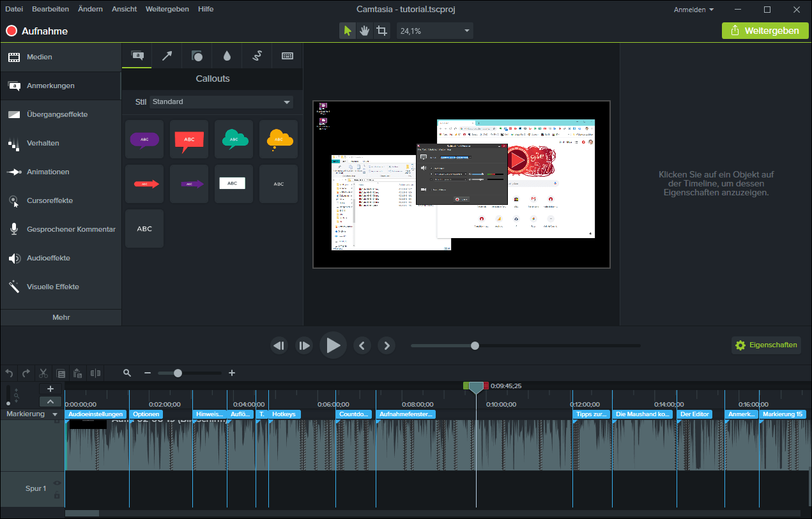Open the blur and highlight annotation tab
The width and height of the screenshot is (812, 519).
[x=227, y=56]
